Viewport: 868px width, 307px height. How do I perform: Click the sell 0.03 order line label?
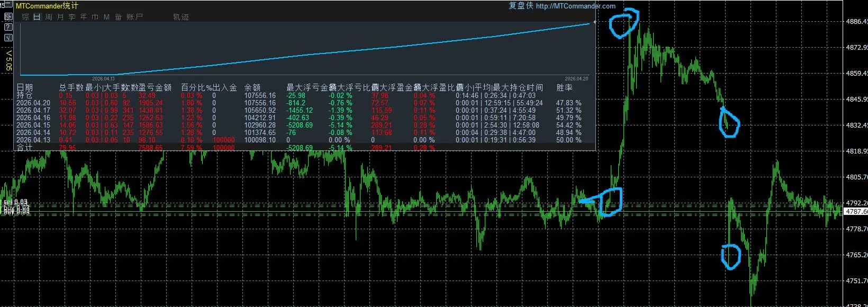tap(15, 202)
